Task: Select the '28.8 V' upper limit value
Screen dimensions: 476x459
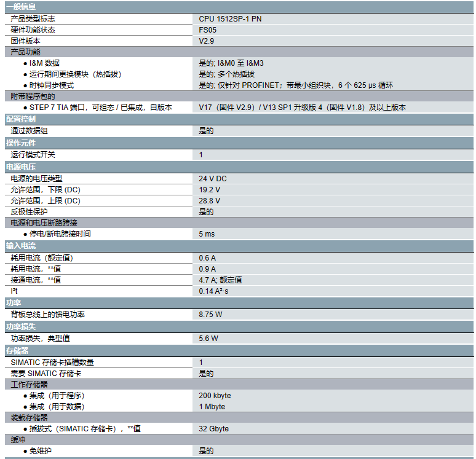Action: (210, 201)
